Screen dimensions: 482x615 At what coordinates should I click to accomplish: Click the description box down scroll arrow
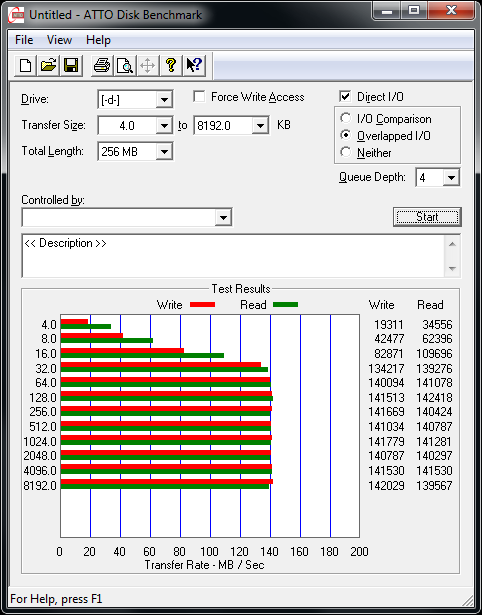[x=452, y=269]
